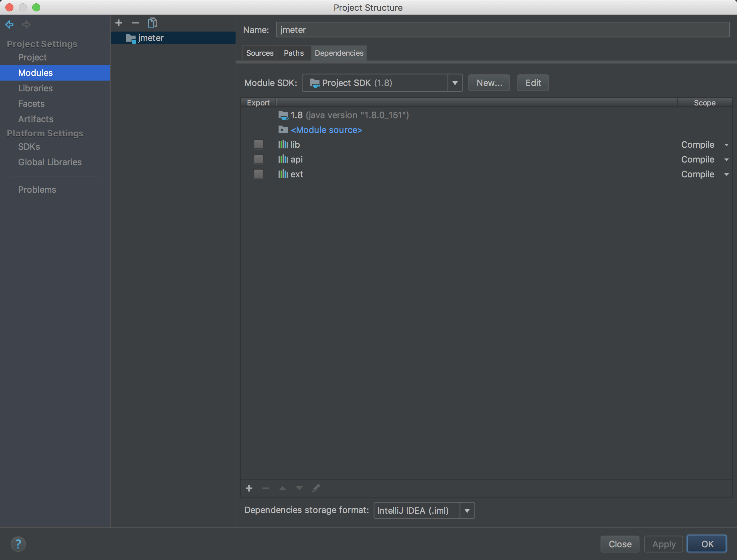
Task: Remove selected module with minus icon
Action: pos(135,23)
